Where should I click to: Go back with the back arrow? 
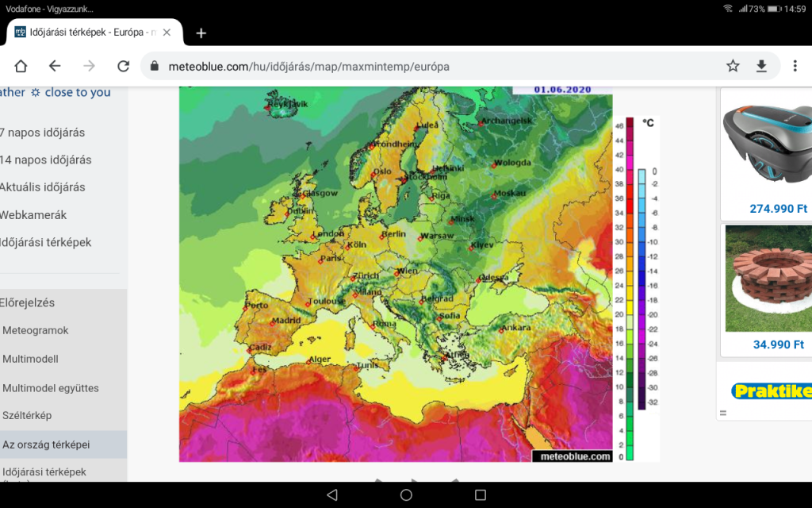click(x=55, y=66)
